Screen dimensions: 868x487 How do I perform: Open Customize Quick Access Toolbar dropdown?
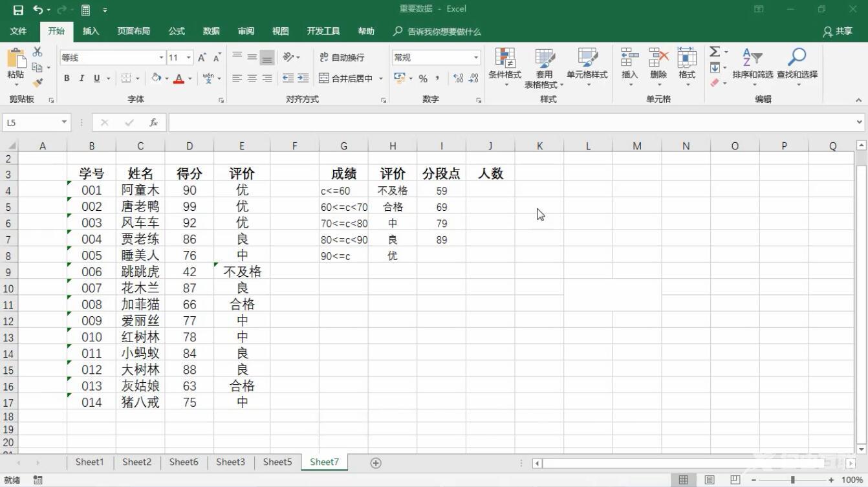[x=105, y=10]
